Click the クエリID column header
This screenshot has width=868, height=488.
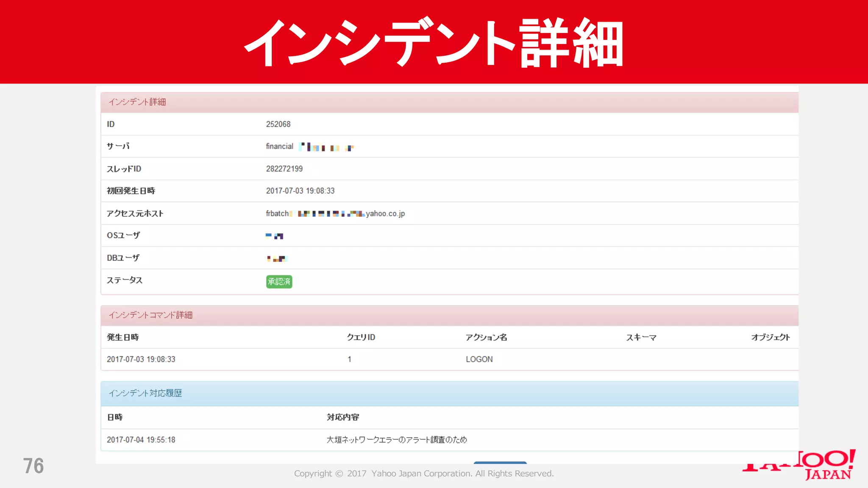pos(361,337)
